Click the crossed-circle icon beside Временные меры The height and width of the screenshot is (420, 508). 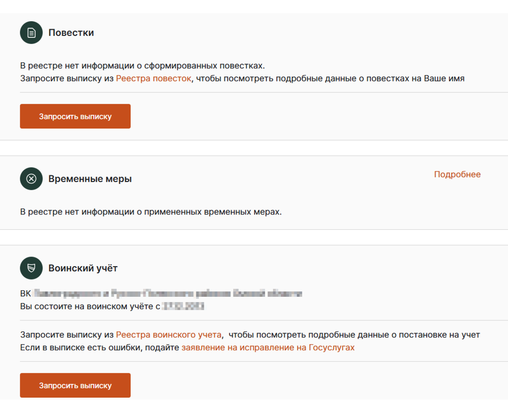pos(31,179)
